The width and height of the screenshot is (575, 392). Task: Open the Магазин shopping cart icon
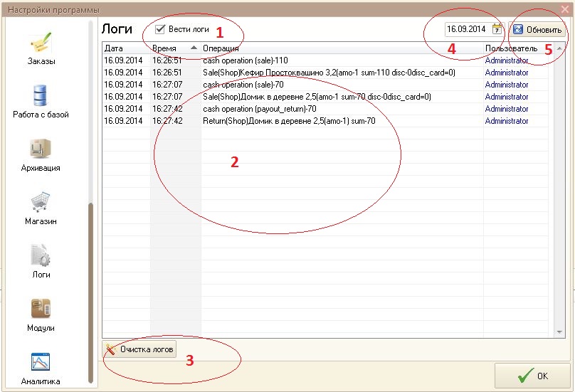point(41,201)
